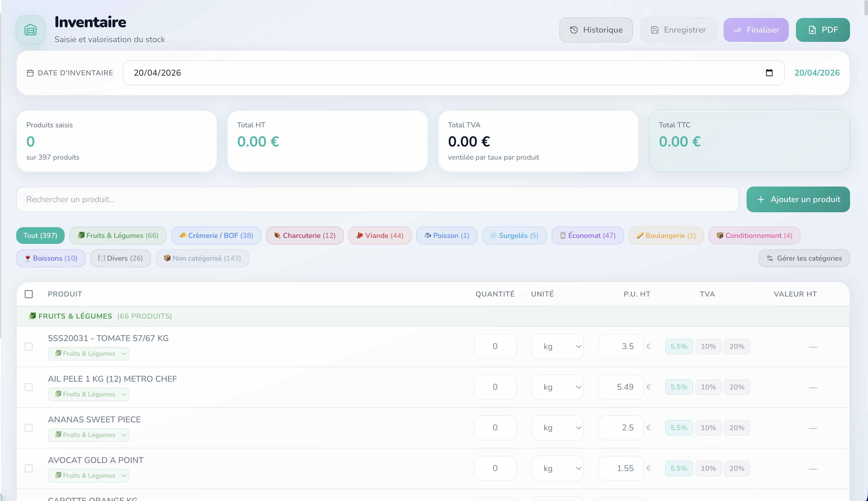
Task: Open the unit dropdown for TOMATE 57/67 KG
Action: pos(557,346)
